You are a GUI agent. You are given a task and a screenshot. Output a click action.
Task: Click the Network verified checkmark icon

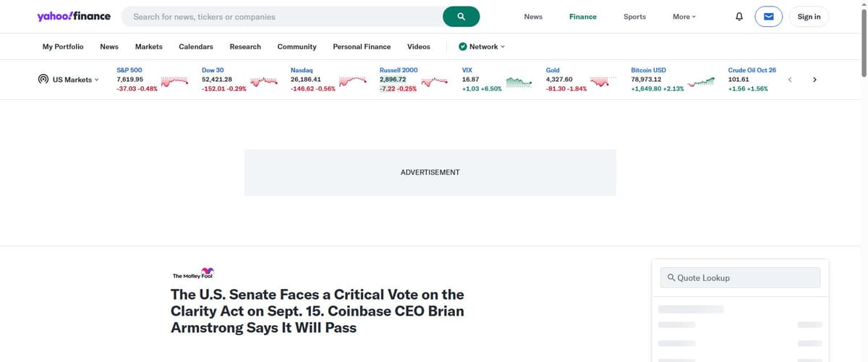[462, 46]
